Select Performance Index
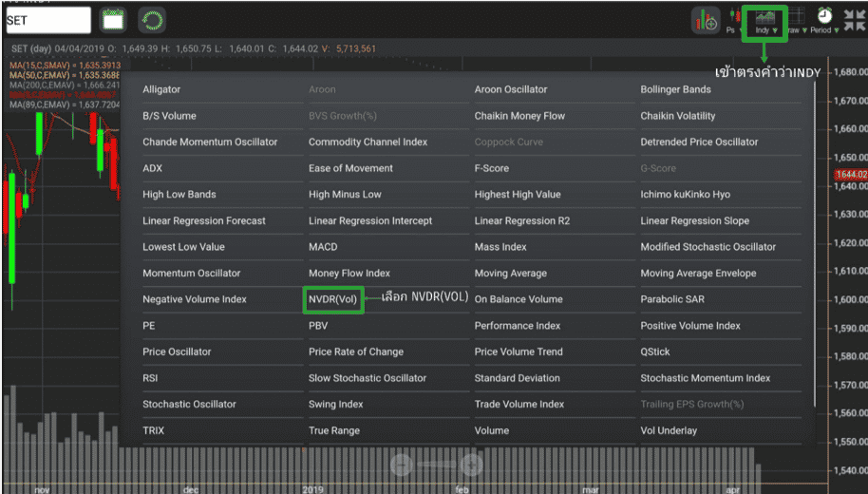 click(x=517, y=326)
